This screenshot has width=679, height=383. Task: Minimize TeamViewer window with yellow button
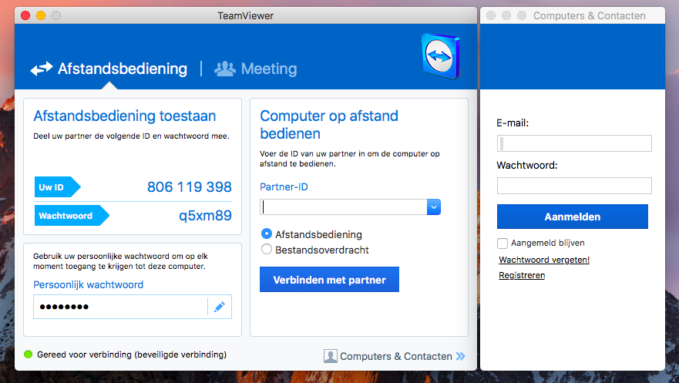pos(41,16)
